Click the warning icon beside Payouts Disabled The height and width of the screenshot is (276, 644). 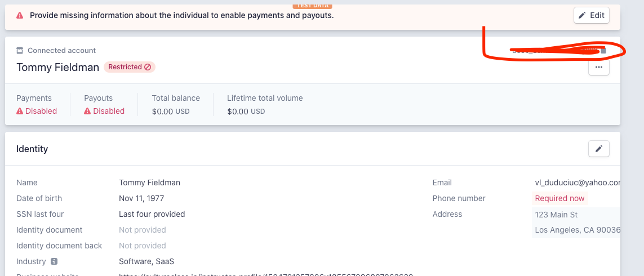[87, 112]
